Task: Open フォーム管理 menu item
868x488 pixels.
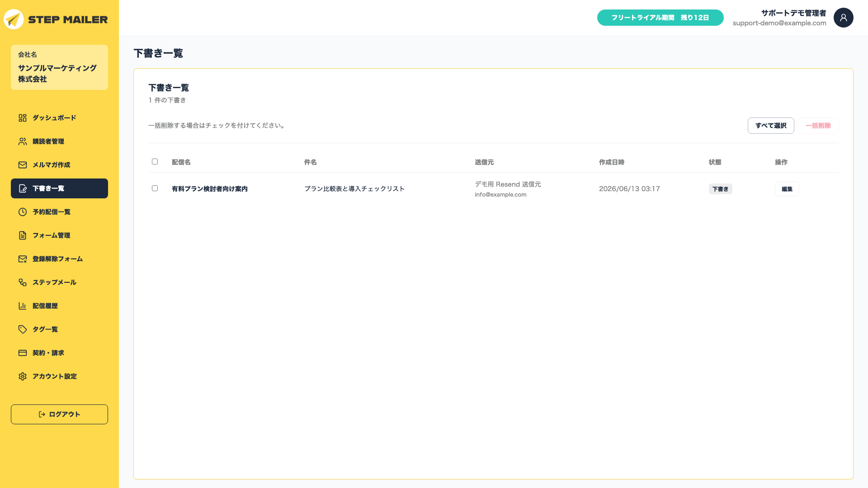Action: 59,235
